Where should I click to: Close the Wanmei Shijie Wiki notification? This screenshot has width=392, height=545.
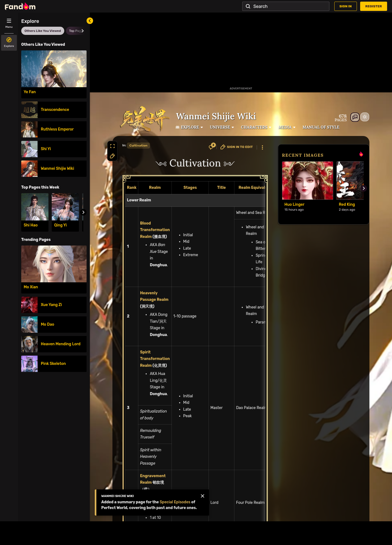[x=203, y=496]
